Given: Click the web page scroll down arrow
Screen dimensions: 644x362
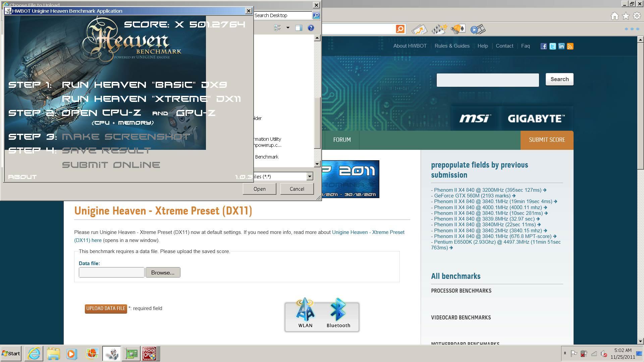Looking at the screenshot, I should coord(640,341).
